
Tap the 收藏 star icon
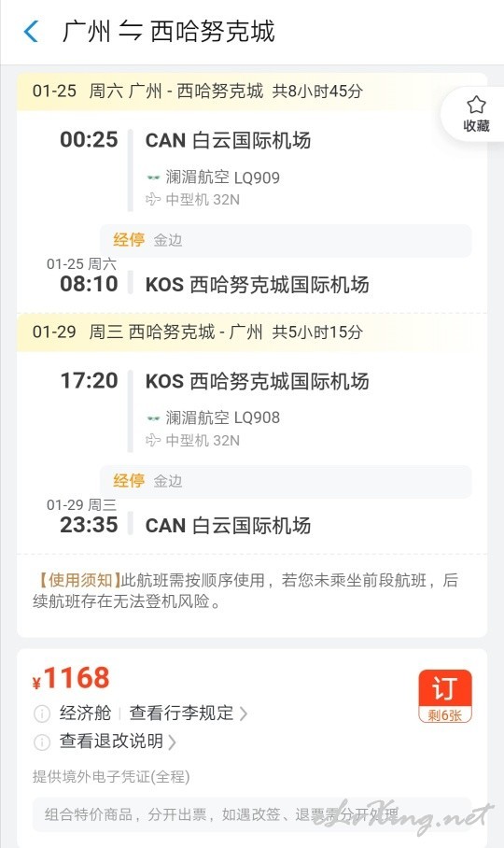[x=476, y=105]
